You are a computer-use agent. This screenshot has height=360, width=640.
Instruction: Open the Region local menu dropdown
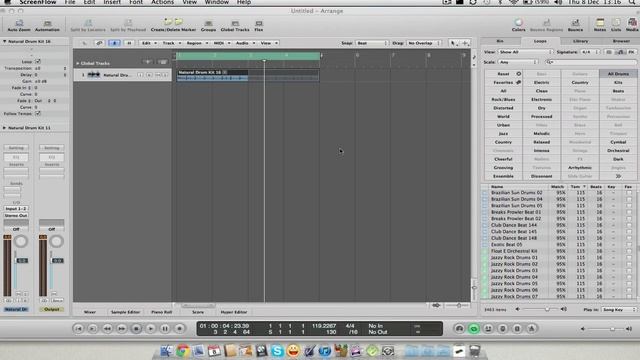pyautogui.click(x=197, y=43)
